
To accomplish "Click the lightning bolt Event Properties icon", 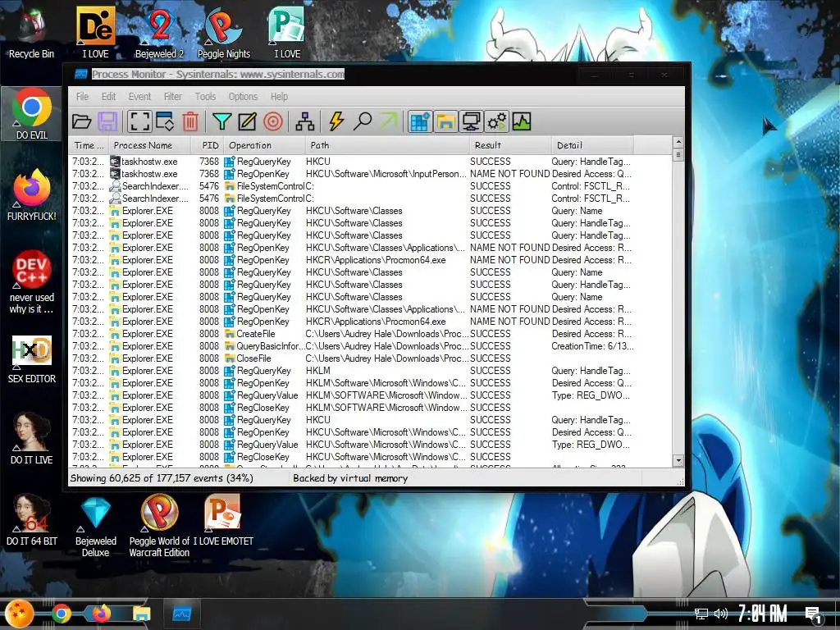I will pyautogui.click(x=336, y=121).
